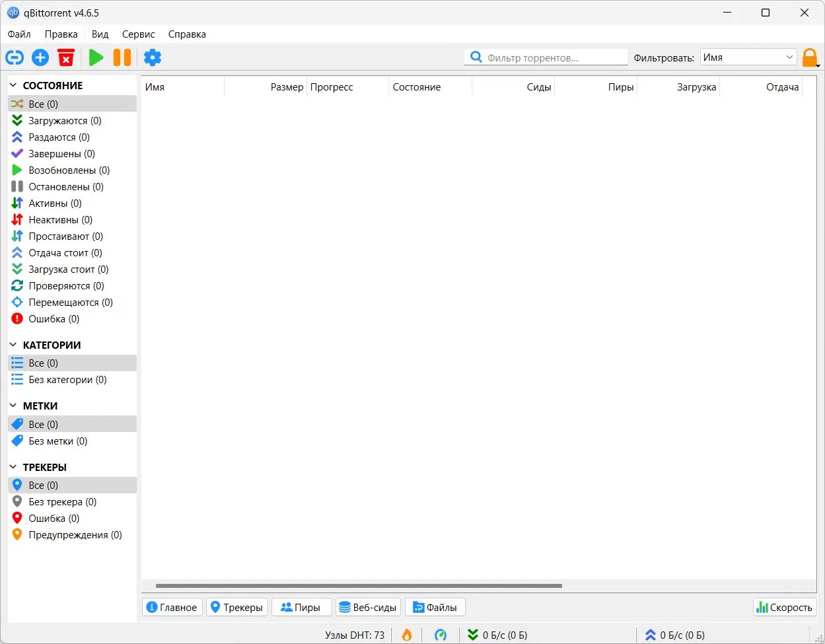Resume torrents with green play icon
This screenshot has width=825, height=644.
click(95, 57)
